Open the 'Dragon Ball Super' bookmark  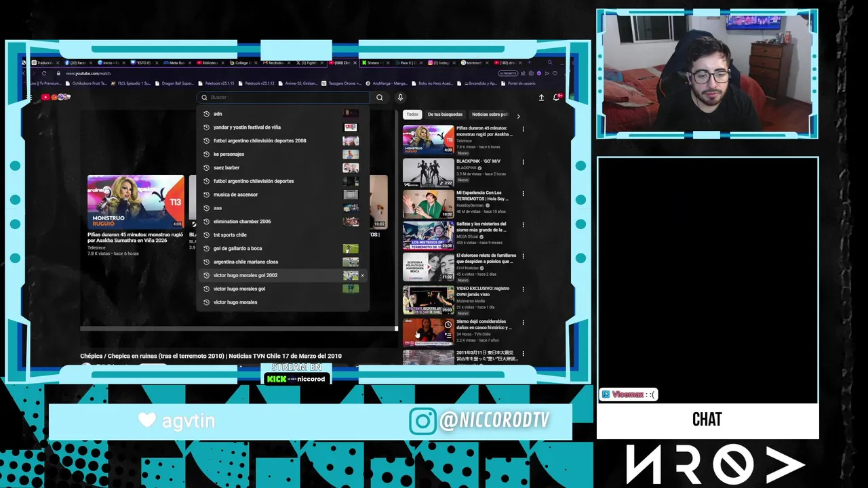(174, 83)
